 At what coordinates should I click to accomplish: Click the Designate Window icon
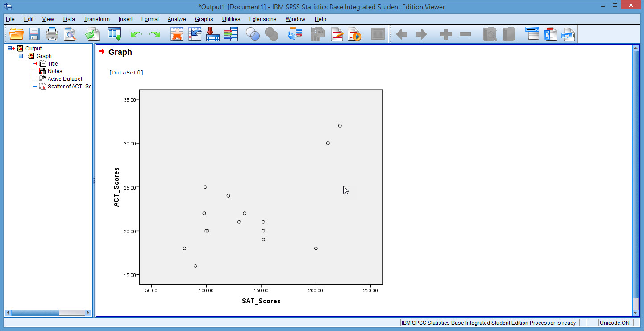coord(378,34)
